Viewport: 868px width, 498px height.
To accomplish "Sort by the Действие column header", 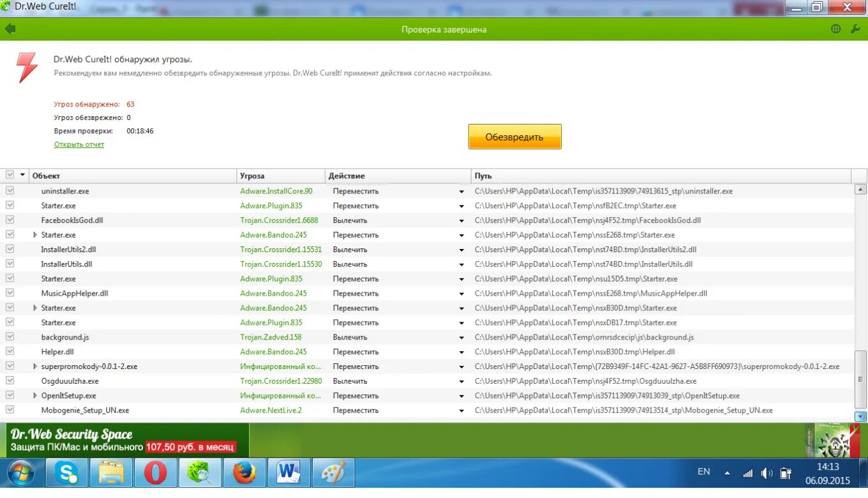I will [x=398, y=176].
